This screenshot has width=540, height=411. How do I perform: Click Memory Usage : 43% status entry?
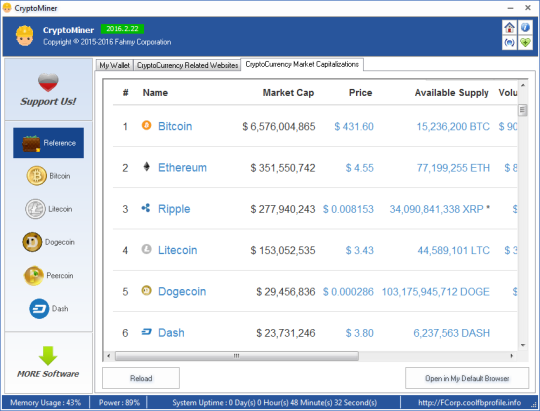pyautogui.click(x=45, y=402)
